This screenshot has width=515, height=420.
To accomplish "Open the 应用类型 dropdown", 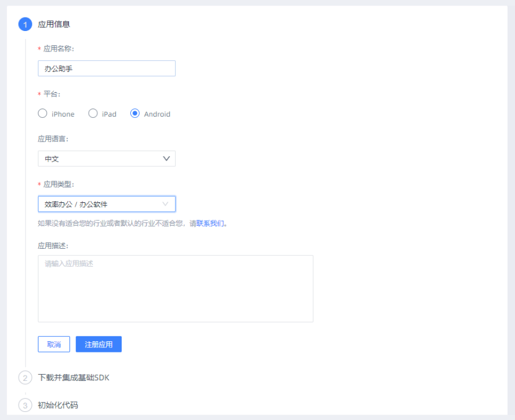I will [106, 204].
